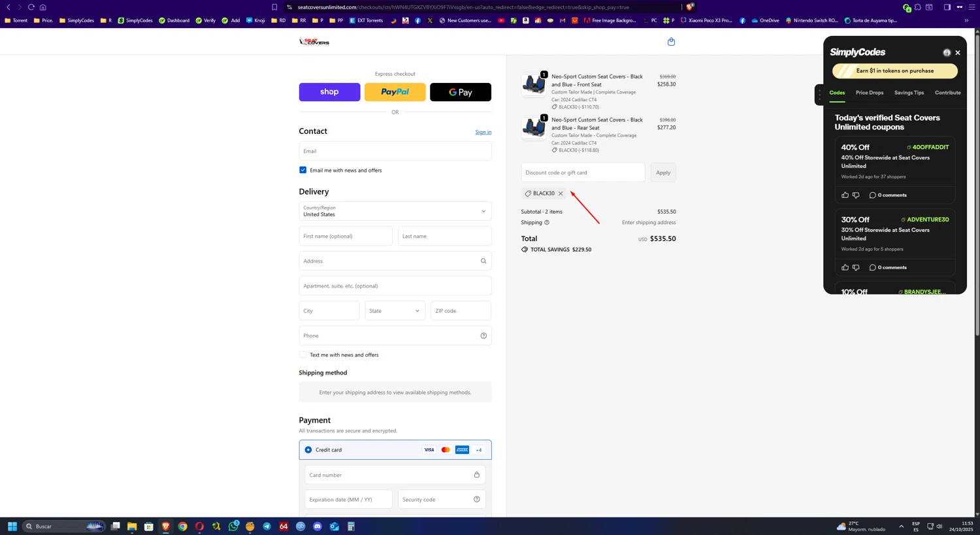
Task: Click the bookmark page icon in address bar
Action: point(274,7)
